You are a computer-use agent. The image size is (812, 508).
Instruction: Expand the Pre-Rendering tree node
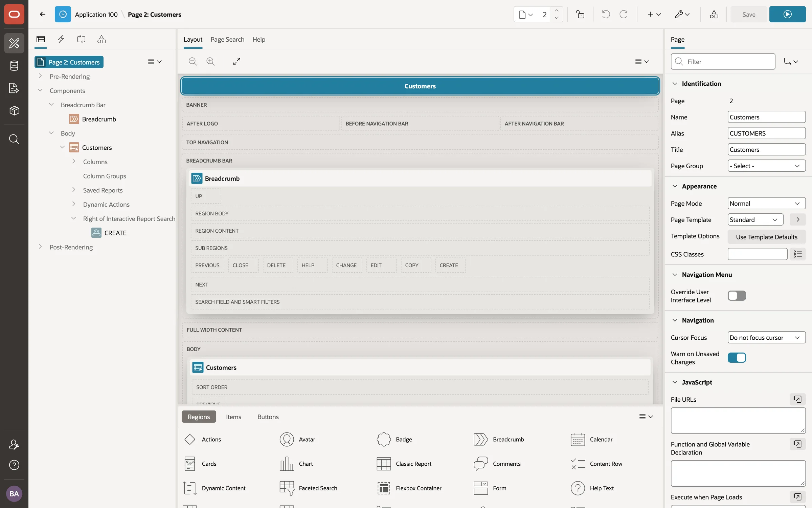tap(40, 76)
